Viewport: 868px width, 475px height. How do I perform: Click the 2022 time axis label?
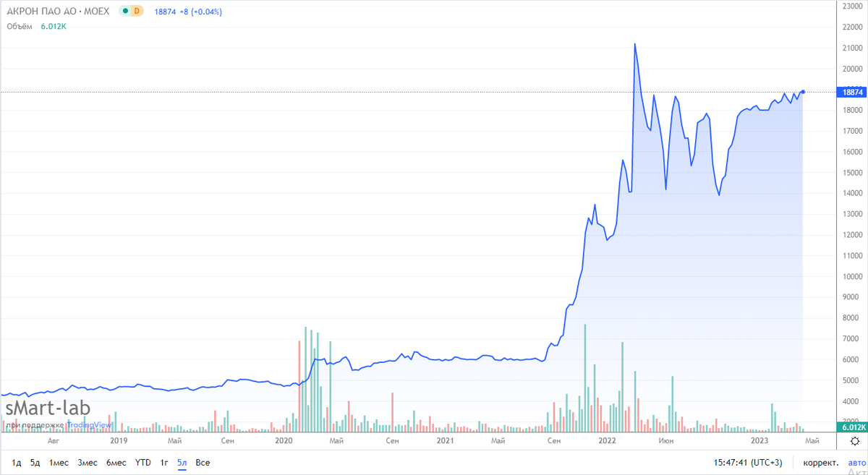click(x=607, y=440)
